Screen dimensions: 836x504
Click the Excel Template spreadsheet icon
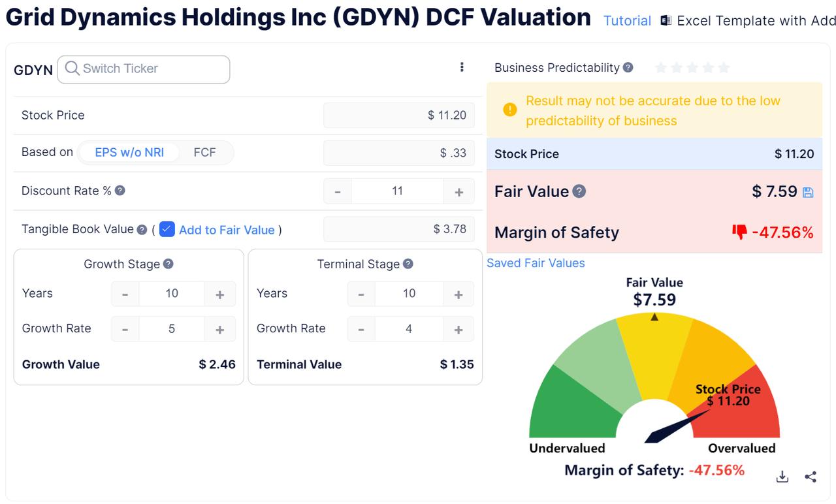coord(667,20)
